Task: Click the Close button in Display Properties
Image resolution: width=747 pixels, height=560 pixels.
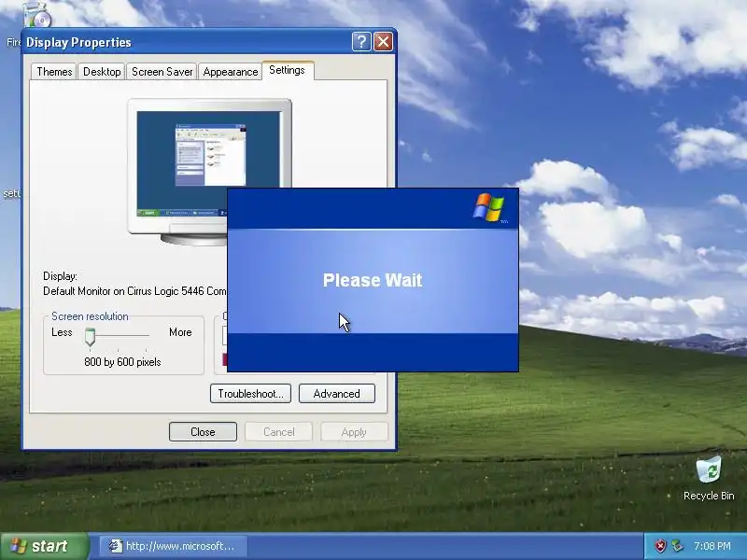Action: tap(203, 432)
